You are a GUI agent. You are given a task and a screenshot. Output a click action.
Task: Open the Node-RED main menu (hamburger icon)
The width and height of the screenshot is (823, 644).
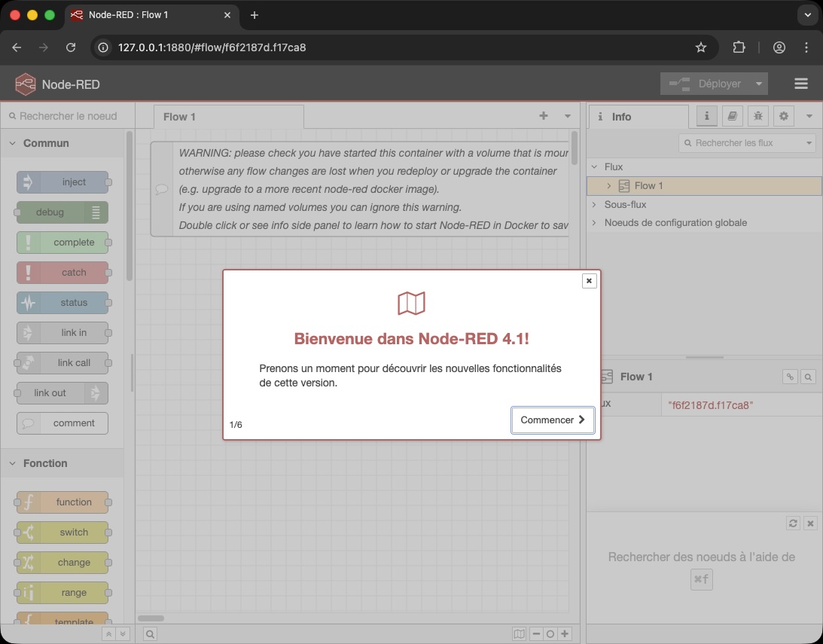pyautogui.click(x=801, y=84)
